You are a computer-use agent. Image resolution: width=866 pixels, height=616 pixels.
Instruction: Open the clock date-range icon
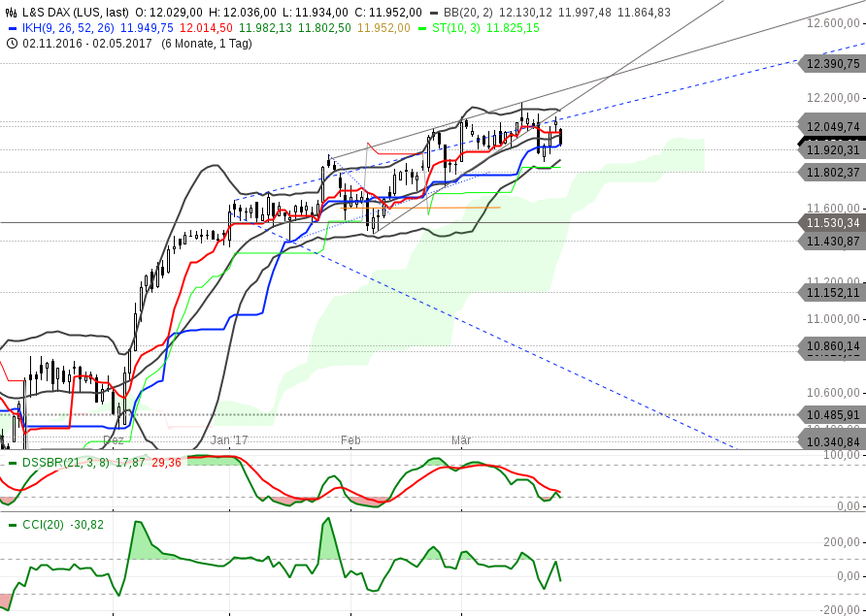(x=10, y=42)
